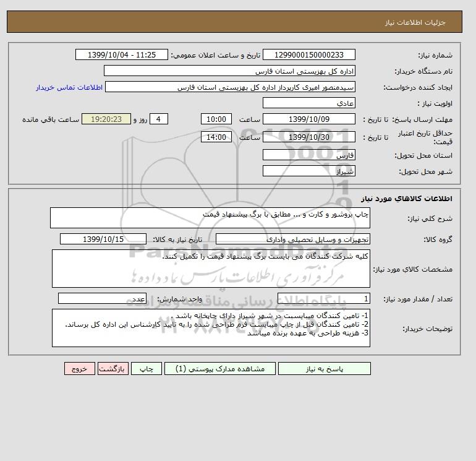
Task: Click the پاسخ به نیاز button
Action: coord(324,369)
